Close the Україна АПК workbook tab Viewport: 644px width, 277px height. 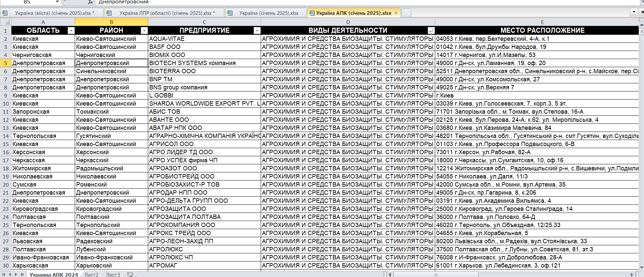396,13
